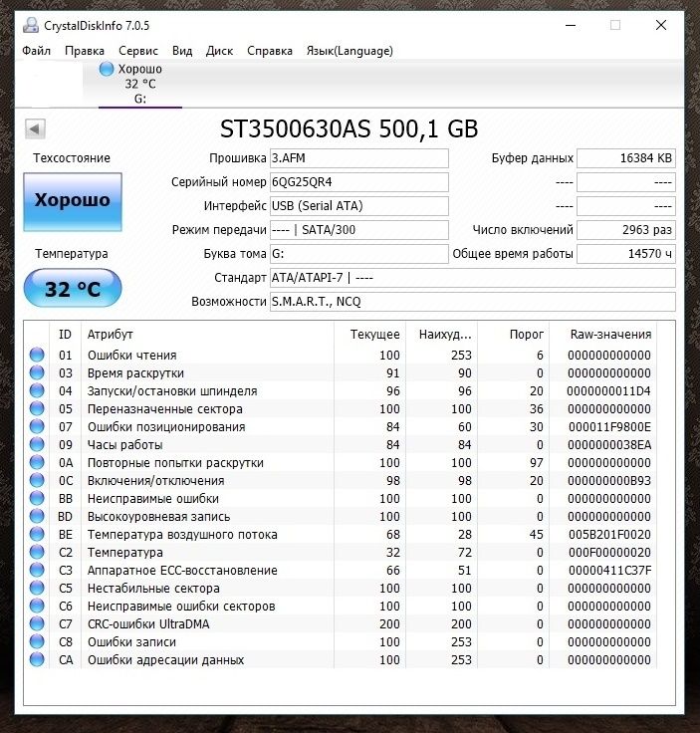Click raw value 000F00000020
The image size is (700, 733).
[x=609, y=552]
